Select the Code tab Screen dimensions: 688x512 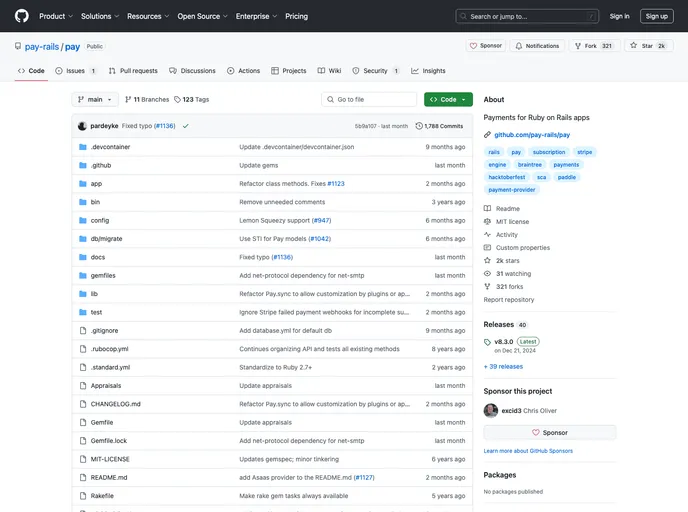31,71
